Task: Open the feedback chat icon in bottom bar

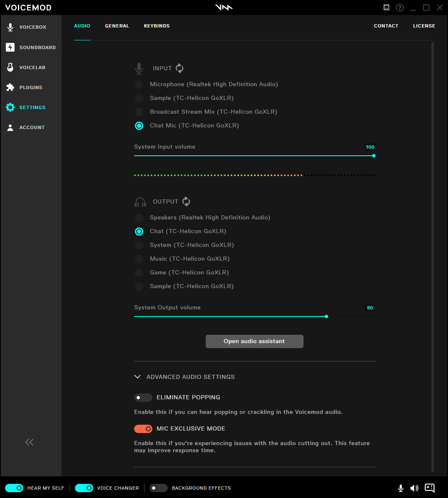Action: 430,488
